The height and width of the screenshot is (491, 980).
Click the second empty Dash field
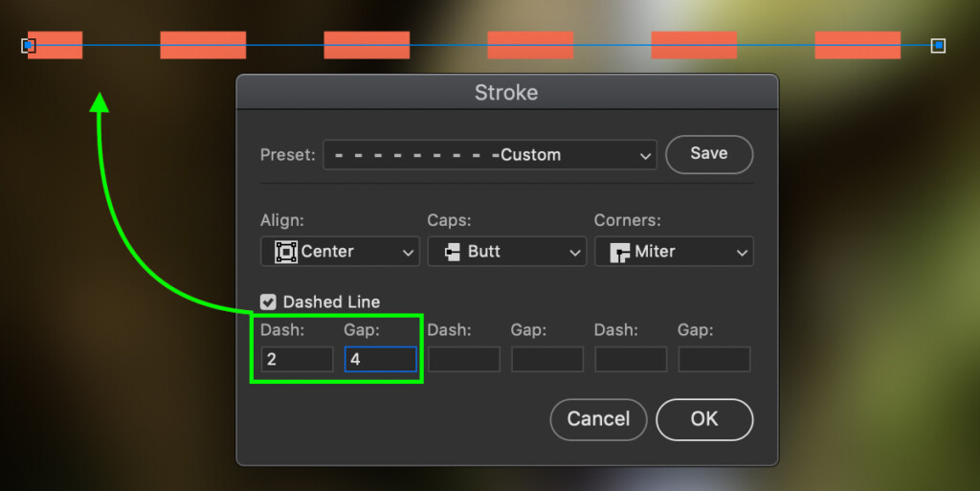pyautogui.click(x=464, y=359)
